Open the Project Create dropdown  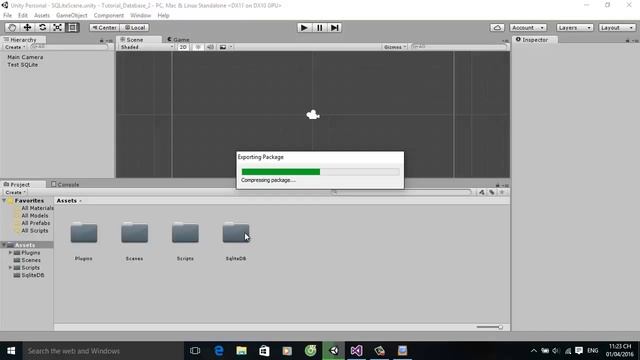point(16,192)
